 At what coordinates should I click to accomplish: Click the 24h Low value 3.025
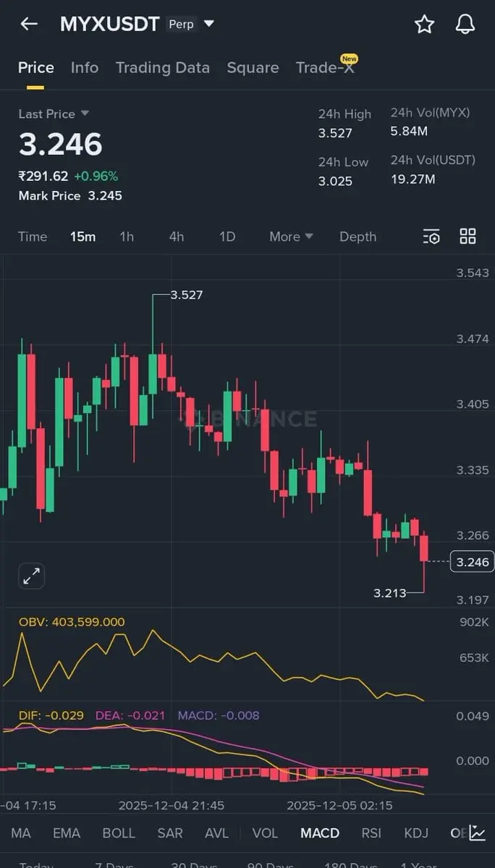tap(335, 181)
